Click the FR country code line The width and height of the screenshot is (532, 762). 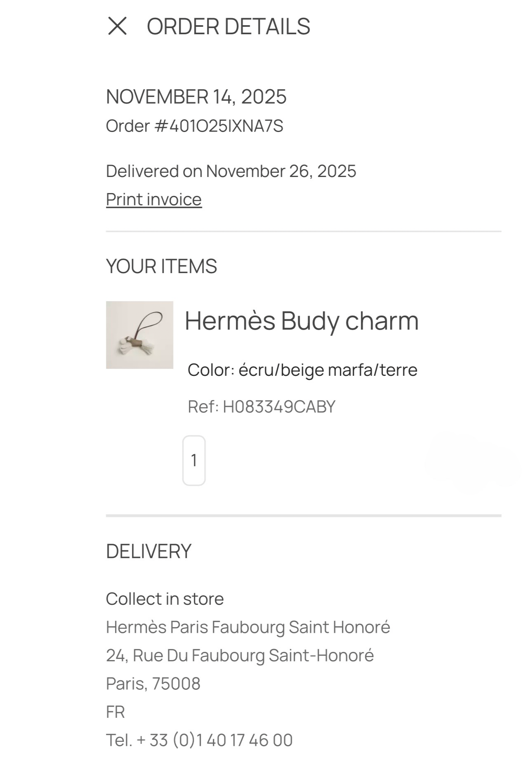pos(115,712)
